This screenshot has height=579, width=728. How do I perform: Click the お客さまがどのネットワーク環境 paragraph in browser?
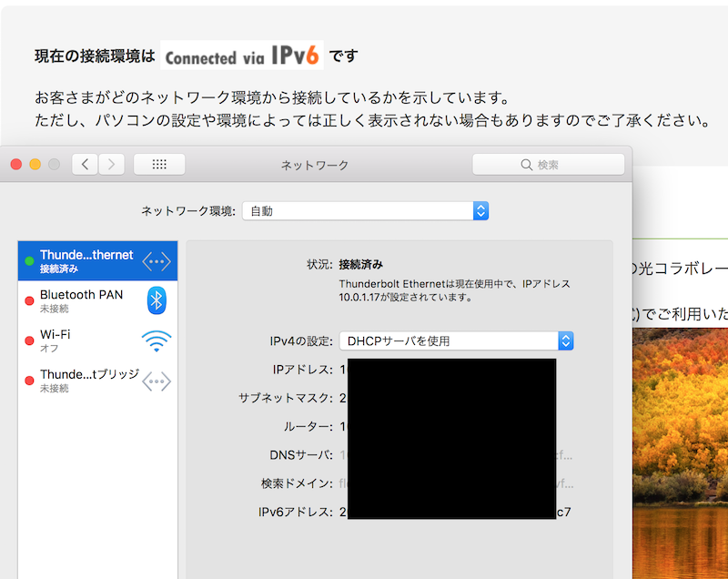[x=272, y=97]
